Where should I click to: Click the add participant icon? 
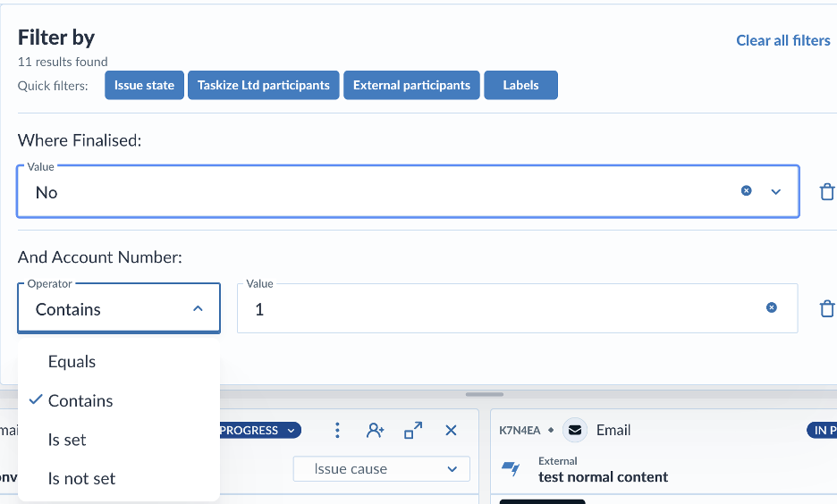coord(375,431)
